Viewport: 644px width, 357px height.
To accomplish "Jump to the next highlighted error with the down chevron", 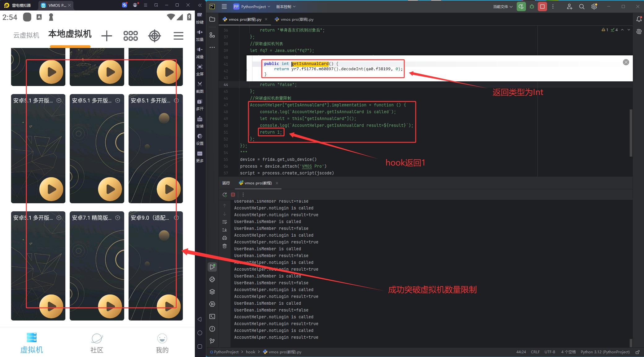I will 629,30.
